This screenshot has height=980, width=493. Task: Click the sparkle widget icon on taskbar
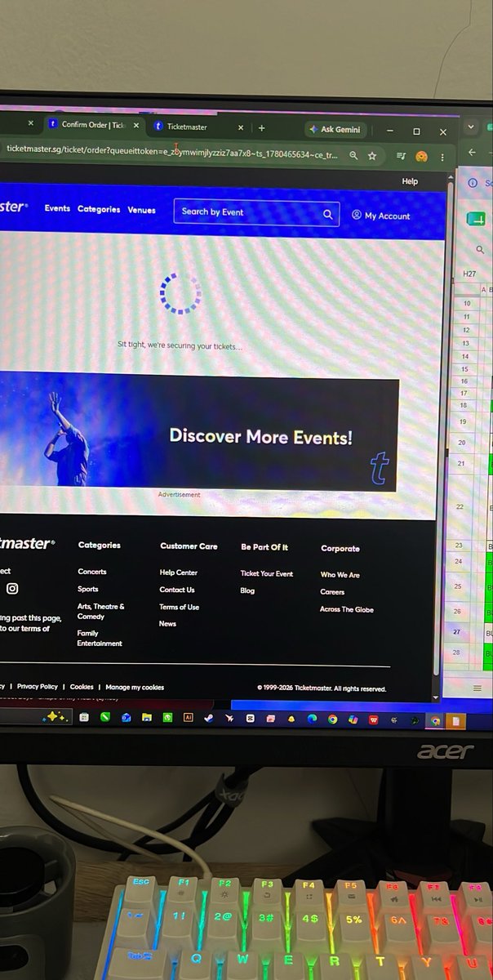56,717
